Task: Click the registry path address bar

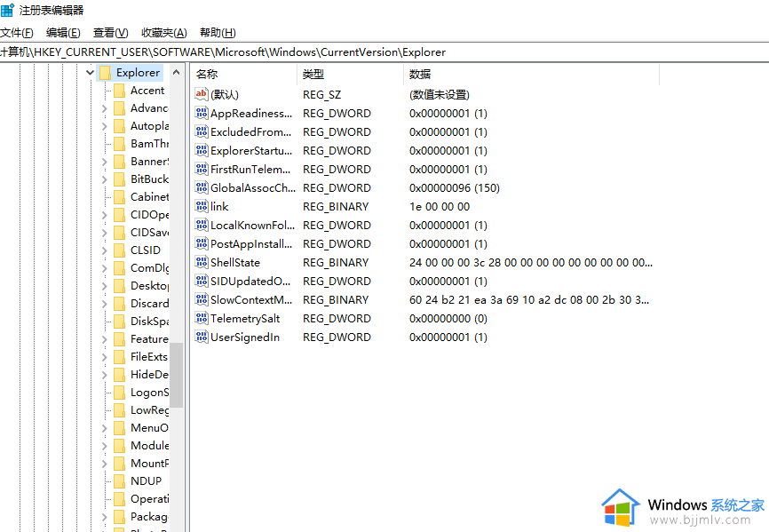Action: click(x=384, y=52)
